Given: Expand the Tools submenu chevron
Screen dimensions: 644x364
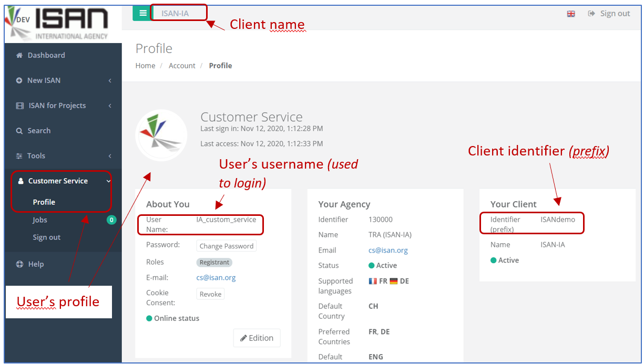Looking at the screenshot, I should [x=110, y=156].
